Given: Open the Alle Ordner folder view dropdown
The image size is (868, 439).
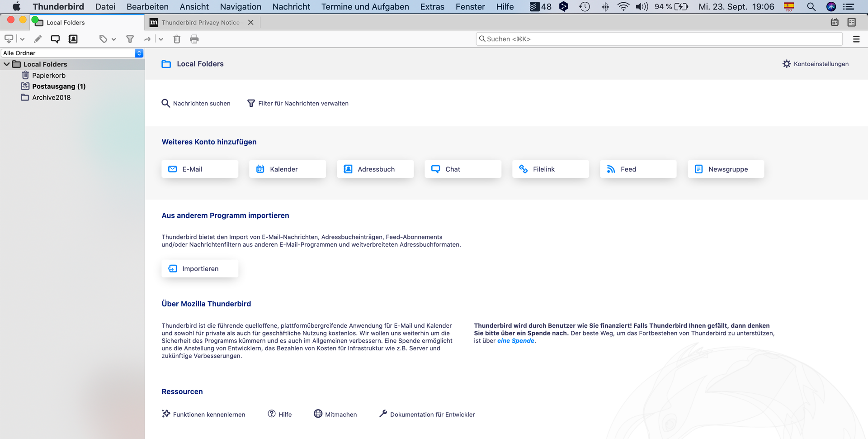Looking at the screenshot, I should click(x=72, y=53).
